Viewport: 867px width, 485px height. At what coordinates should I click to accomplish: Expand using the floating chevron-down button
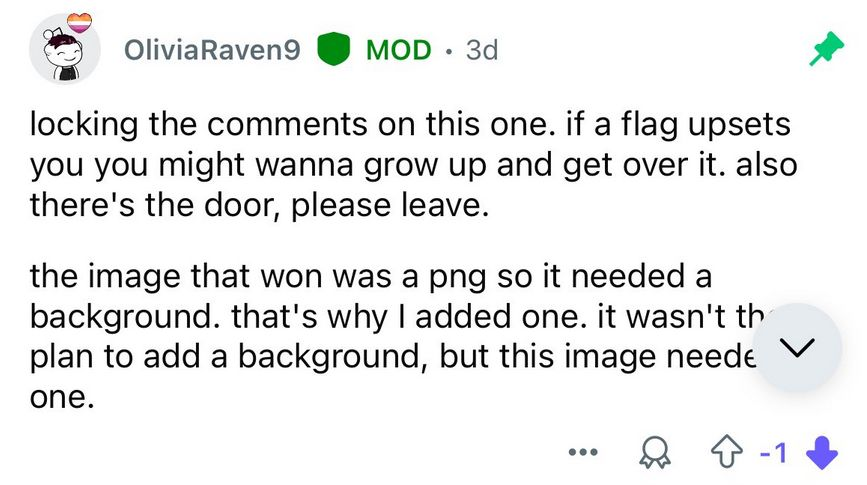[797, 347]
